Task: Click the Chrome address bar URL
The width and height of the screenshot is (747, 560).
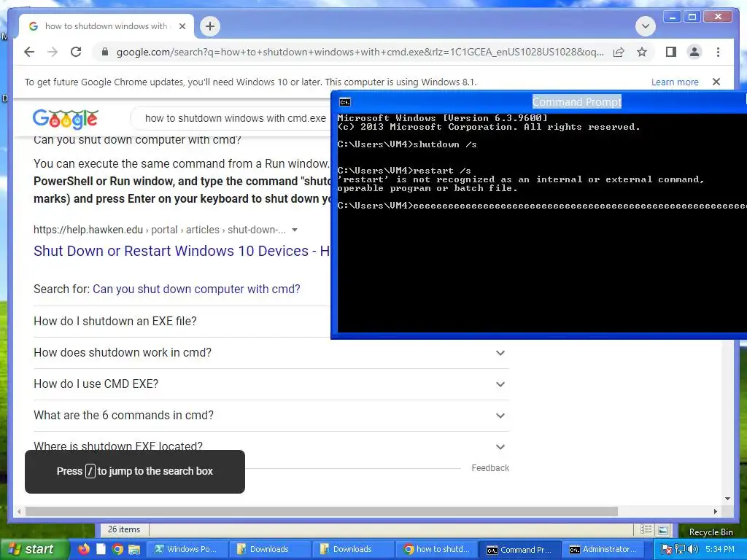Action: click(360, 52)
